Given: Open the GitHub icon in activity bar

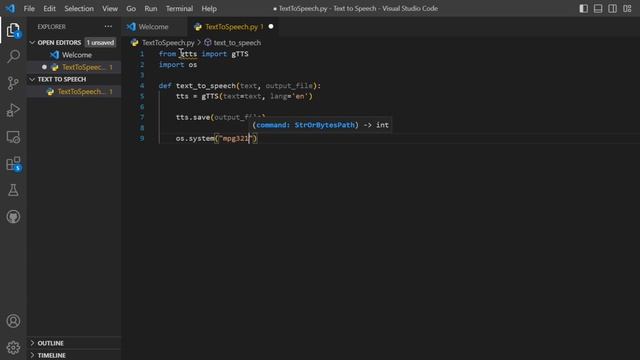Looking at the screenshot, I should tap(13, 217).
